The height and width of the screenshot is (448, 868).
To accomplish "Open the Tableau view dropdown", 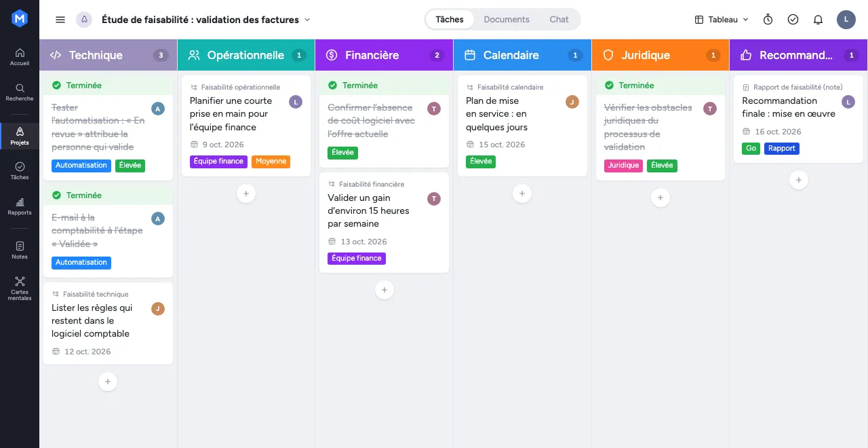I will pos(722,20).
